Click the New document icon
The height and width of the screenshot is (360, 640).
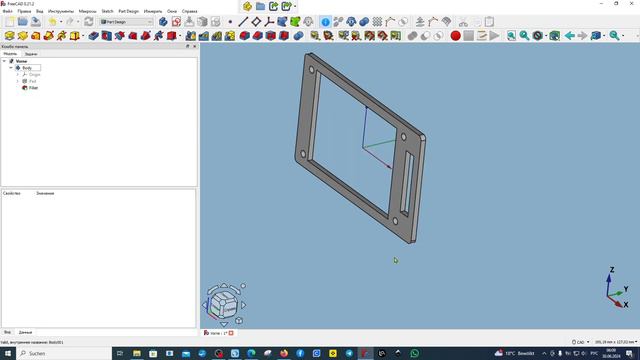click(9, 22)
